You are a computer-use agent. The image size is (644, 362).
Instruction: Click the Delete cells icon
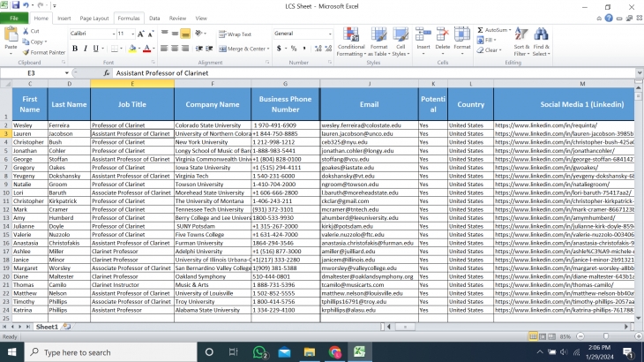click(442, 35)
